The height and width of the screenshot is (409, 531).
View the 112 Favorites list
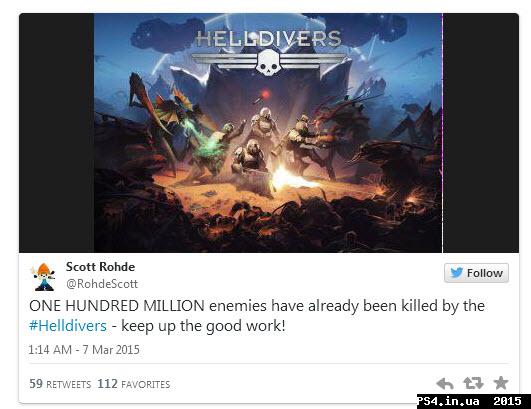coord(134,384)
